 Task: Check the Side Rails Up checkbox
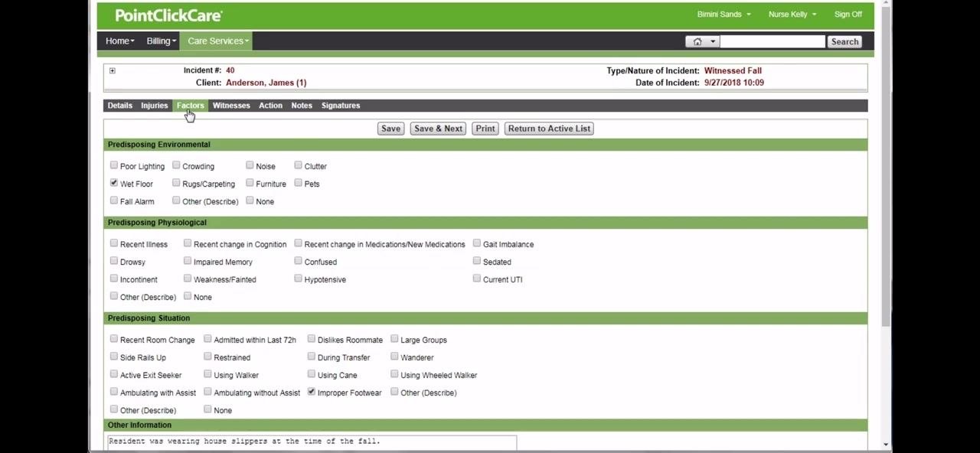pos(114,357)
